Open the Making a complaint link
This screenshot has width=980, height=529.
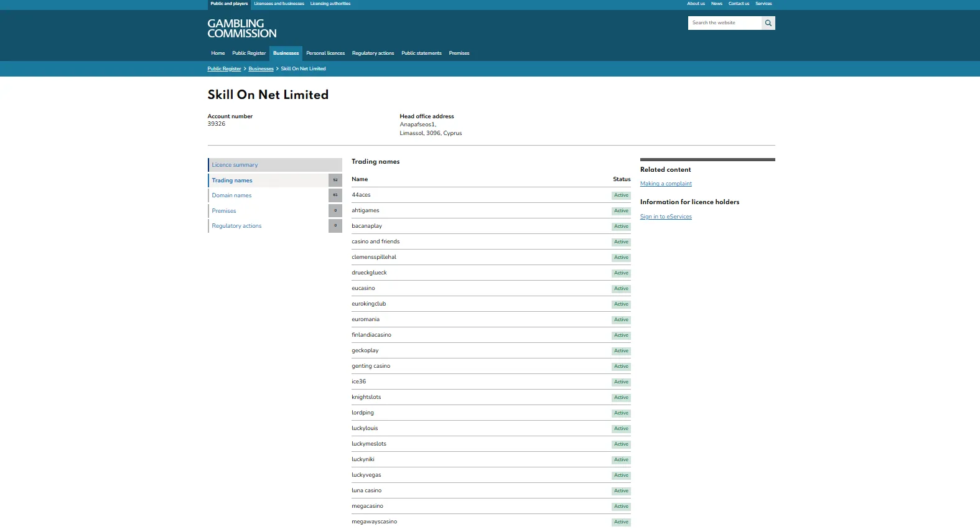[x=666, y=184]
